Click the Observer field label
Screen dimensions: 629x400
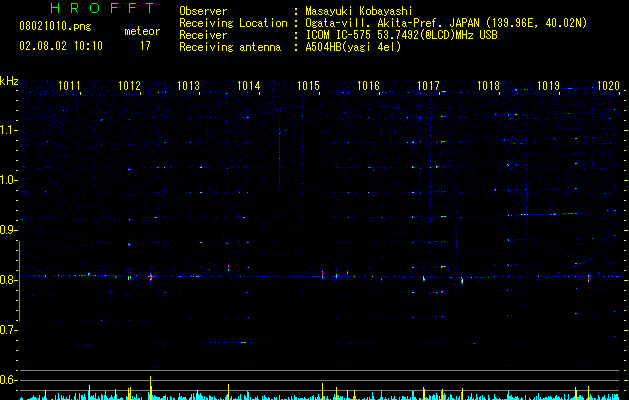point(203,11)
